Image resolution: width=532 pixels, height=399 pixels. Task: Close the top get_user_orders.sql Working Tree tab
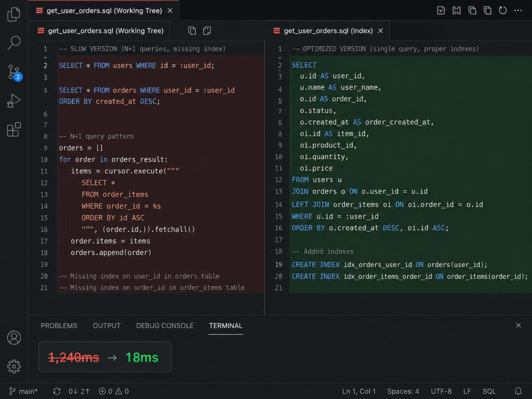170,11
